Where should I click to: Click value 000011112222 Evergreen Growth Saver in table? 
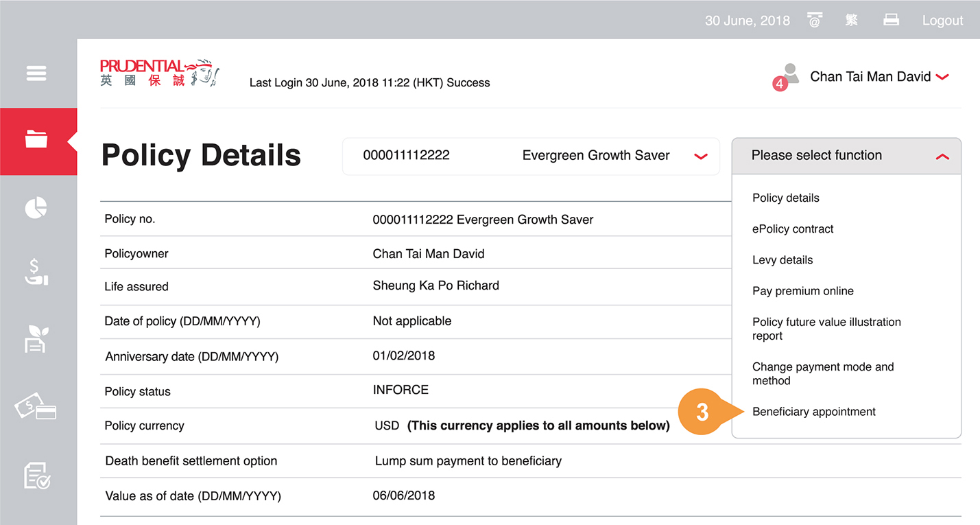tap(483, 220)
